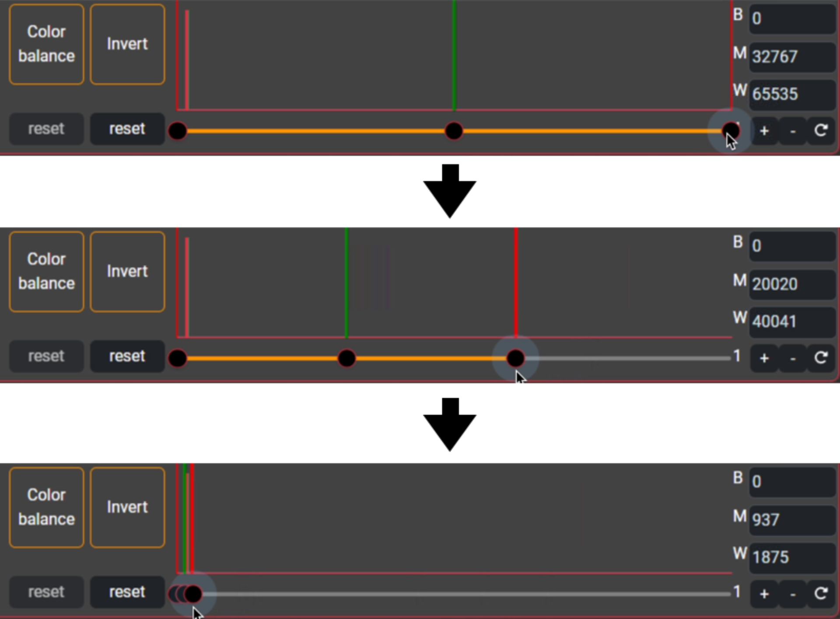840x619 pixels.
Task: Click the Color balance in bottom panel
Action: pyautogui.click(x=46, y=506)
